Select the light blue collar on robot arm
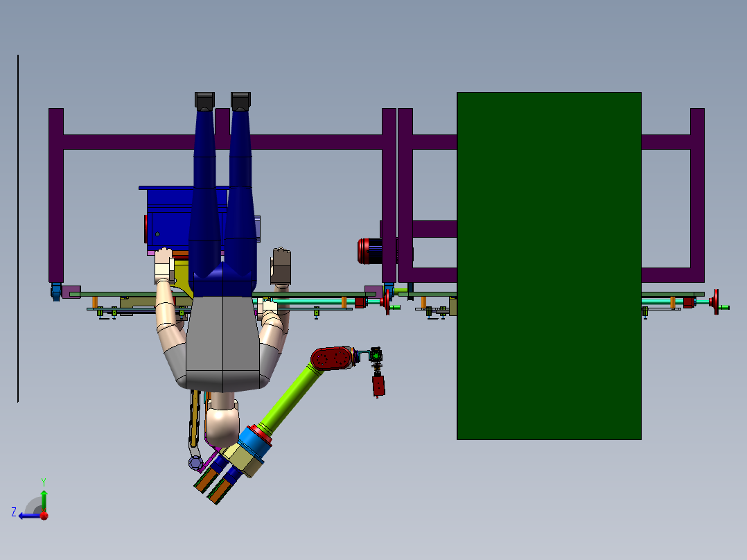Image resolution: width=747 pixels, height=560 pixels. pos(254,444)
